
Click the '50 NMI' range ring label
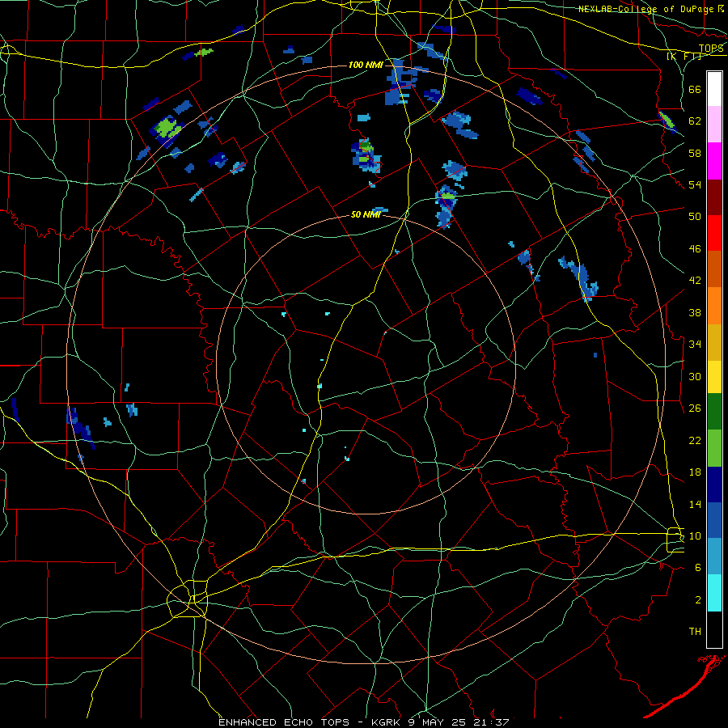tap(366, 214)
